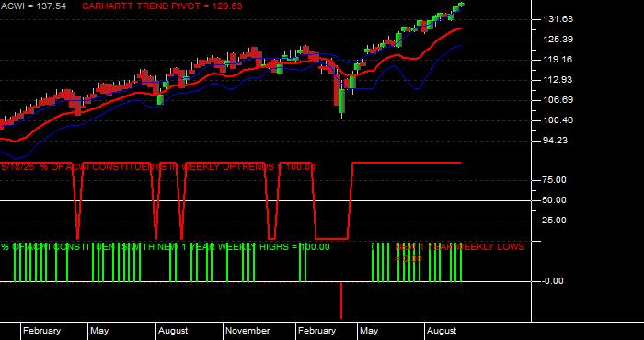Select the NEW 1 YEAR WEEKLY LOWS label
644x340 pixels.
pos(460,252)
